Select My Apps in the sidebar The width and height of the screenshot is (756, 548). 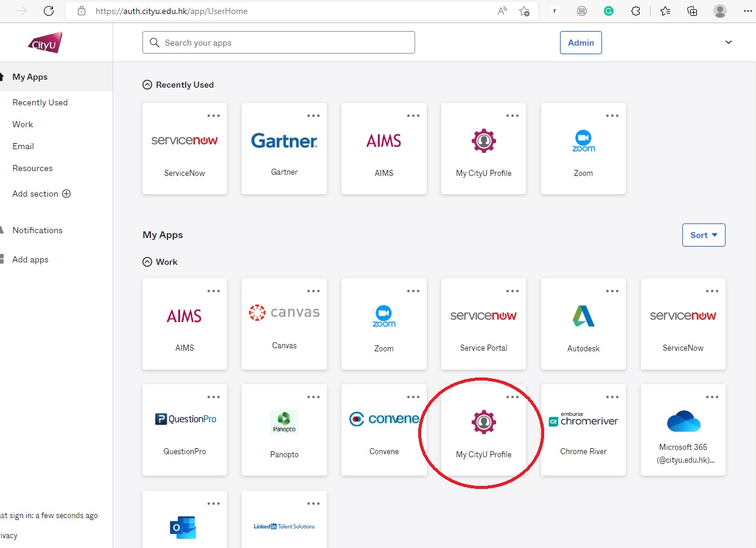pyautogui.click(x=56, y=77)
